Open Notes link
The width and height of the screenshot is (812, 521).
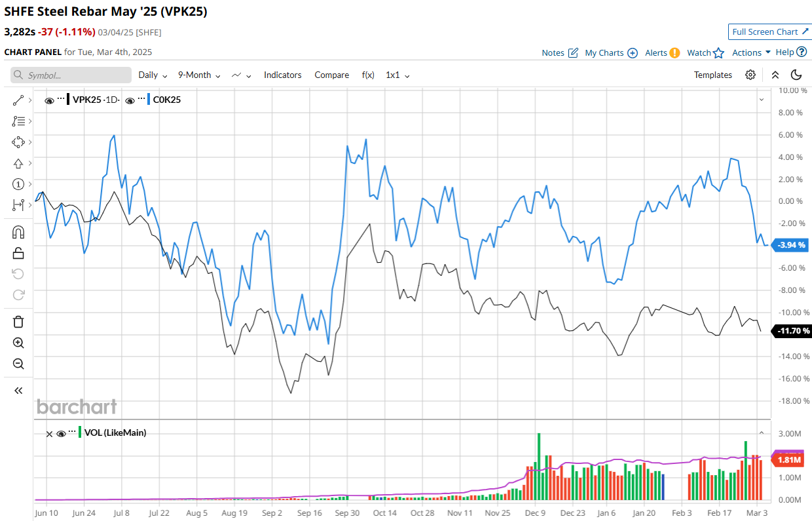(x=553, y=52)
